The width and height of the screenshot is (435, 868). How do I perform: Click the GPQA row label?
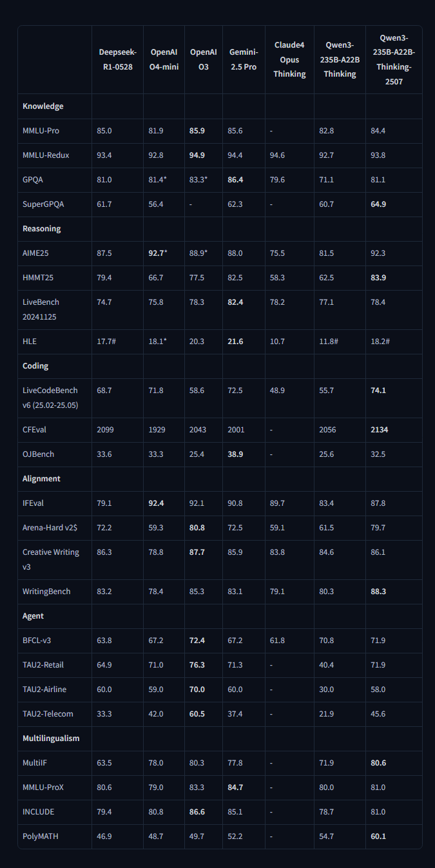[33, 180]
